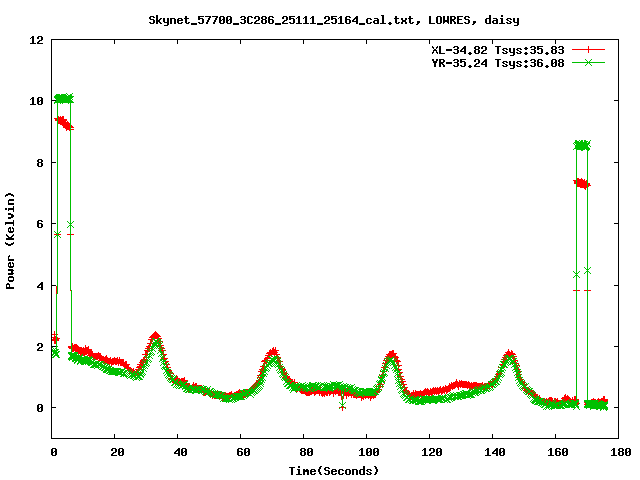Click the signal peak near 70 seconds
The height and width of the screenshot is (480, 640).
pyautogui.click(x=273, y=354)
